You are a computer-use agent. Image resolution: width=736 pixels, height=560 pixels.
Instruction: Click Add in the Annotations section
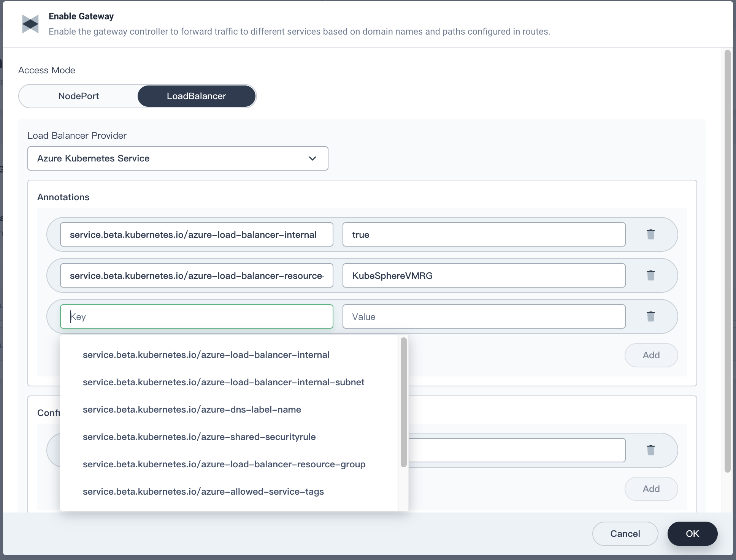[x=651, y=355]
